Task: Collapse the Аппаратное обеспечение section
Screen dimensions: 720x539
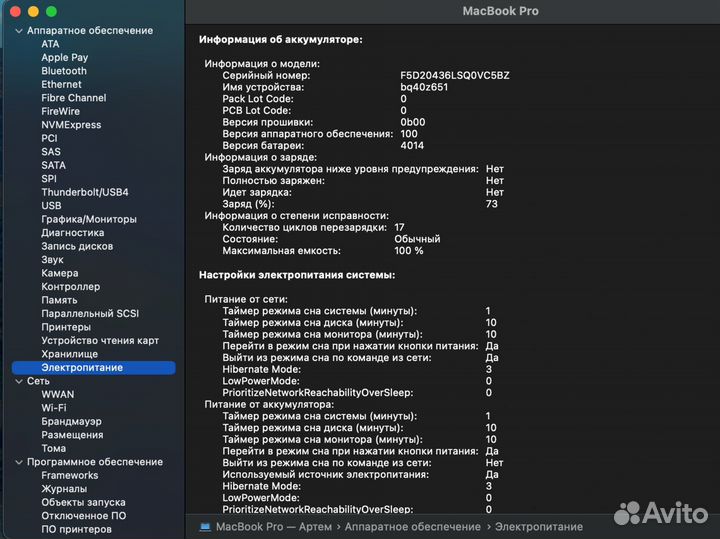Action: point(18,31)
